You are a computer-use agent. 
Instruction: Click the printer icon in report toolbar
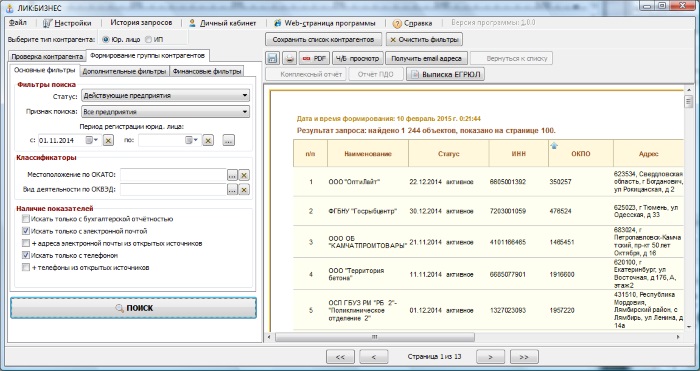[290, 58]
